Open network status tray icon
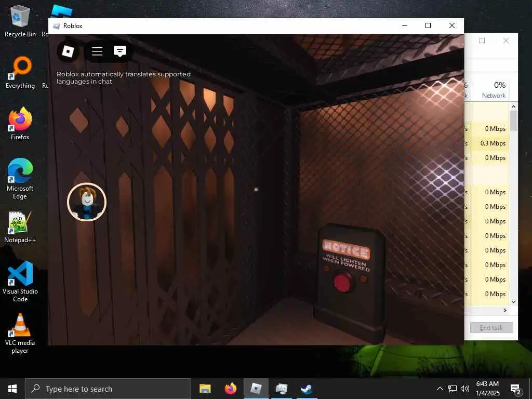 (453, 389)
